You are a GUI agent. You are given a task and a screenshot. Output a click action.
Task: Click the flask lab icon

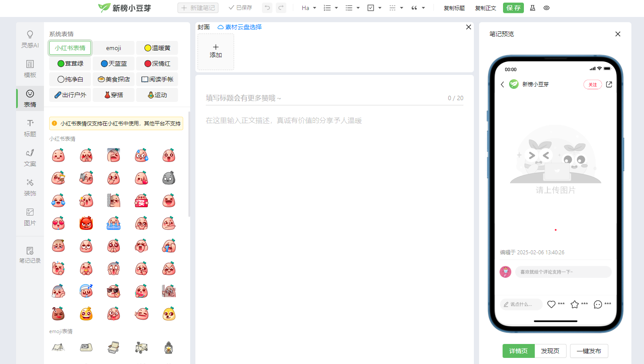[533, 8]
